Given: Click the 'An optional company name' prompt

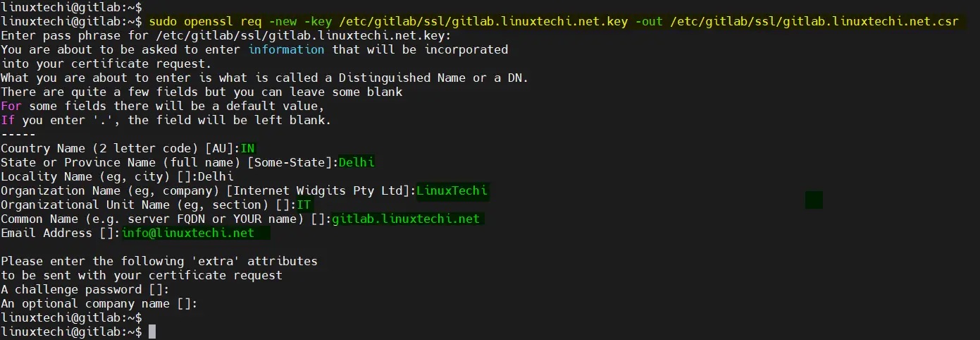Looking at the screenshot, I should pyautogui.click(x=99, y=303).
